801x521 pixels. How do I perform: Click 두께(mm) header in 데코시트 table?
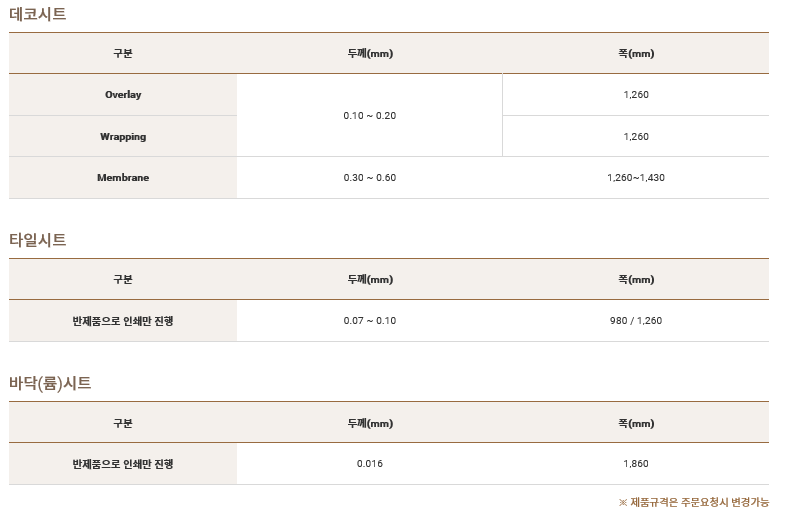[x=370, y=53]
